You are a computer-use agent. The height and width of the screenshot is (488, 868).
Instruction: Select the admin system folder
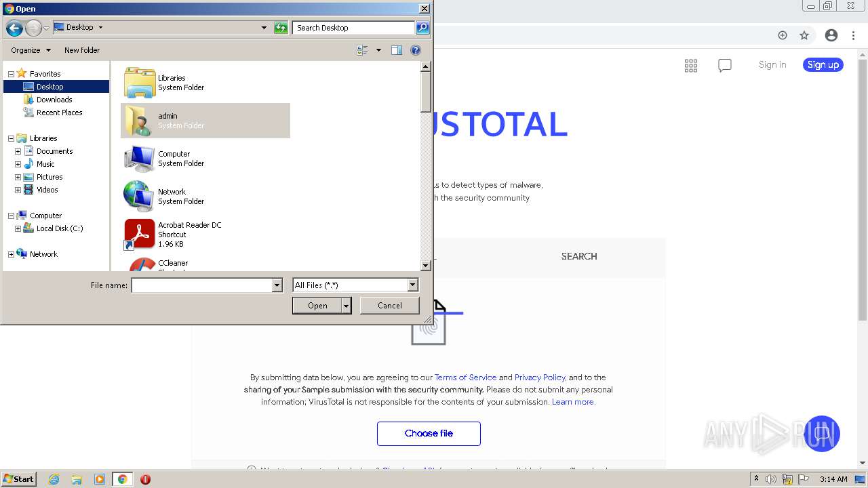[205, 121]
